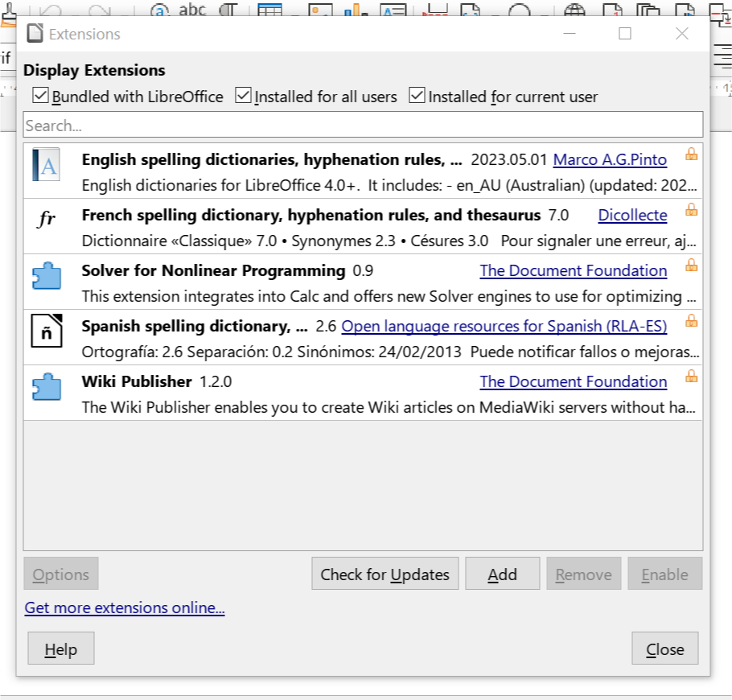This screenshot has width=732, height=700.
Task: Click the Wiki Publisher version 1.2.0
Action: click(x=216, y=382)
